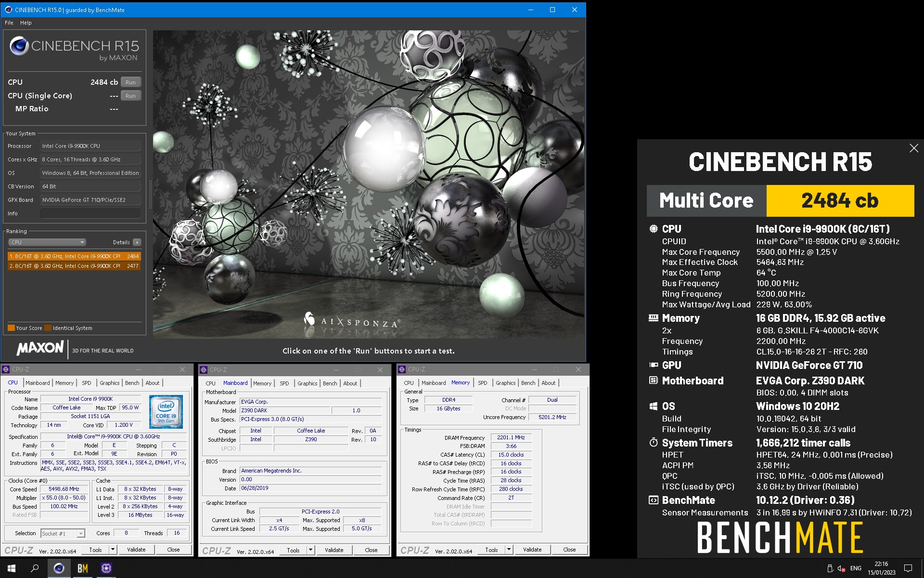Click the Mainboard CPU-Z window title icon
Viewport: 924px width, 578px height.
(204, 370)
